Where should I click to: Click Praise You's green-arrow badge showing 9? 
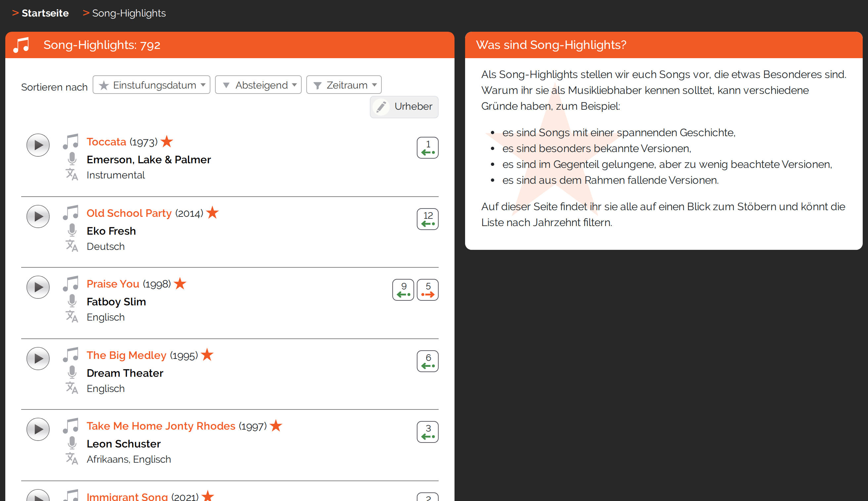403,290
